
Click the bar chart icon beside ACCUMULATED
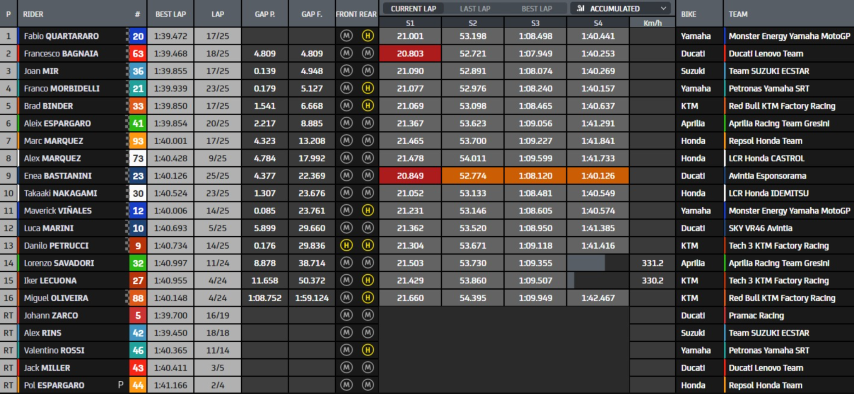[x=581, y=8]
